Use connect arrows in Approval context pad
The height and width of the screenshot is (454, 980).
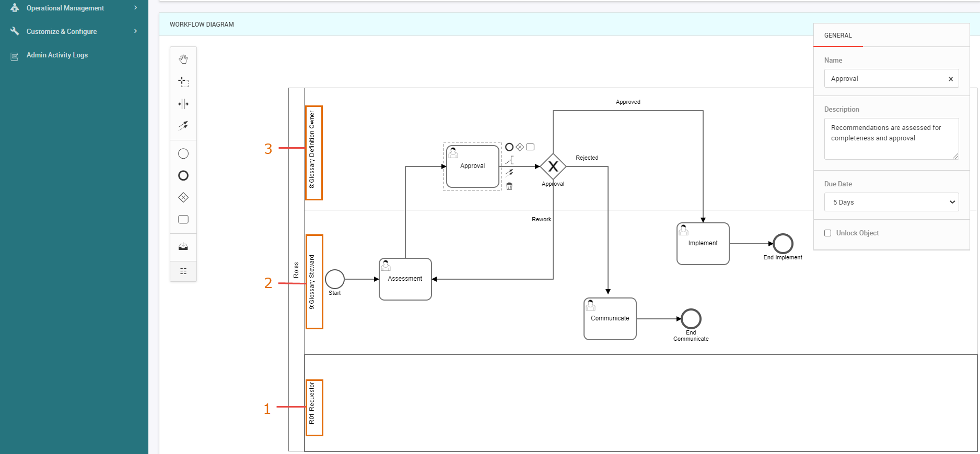[509, 173]
